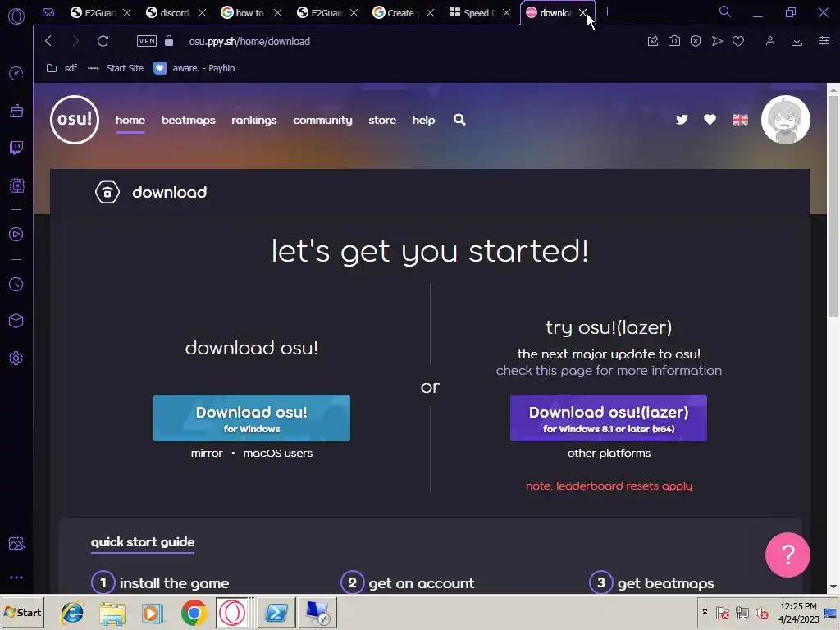840x630 pixels.
Task: Open the Windows Start menu
Action: pos(22,612)
